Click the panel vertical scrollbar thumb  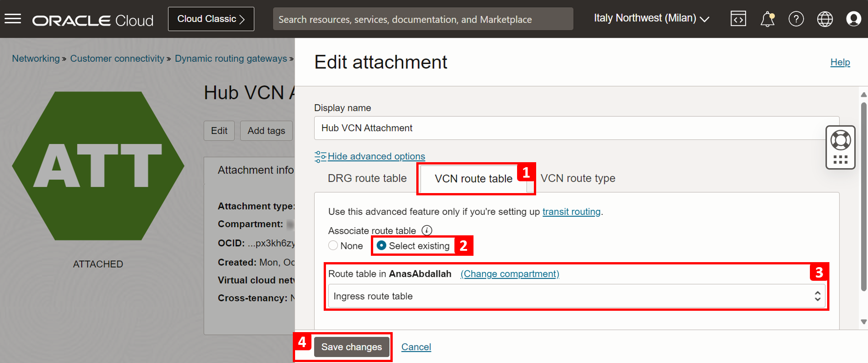[863, 196]
